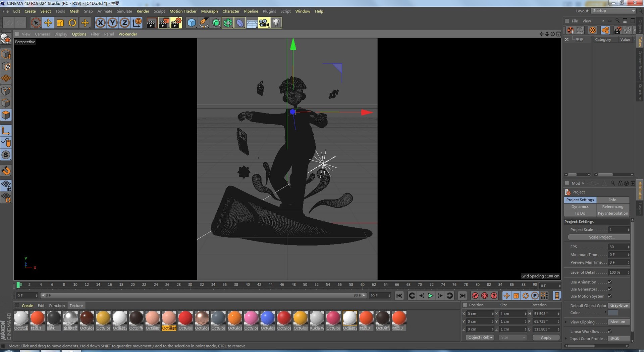Image resolution: width=644 pixels, height=352 pixels.
Task: Add a Floor environment object
Action: point(252,23)
